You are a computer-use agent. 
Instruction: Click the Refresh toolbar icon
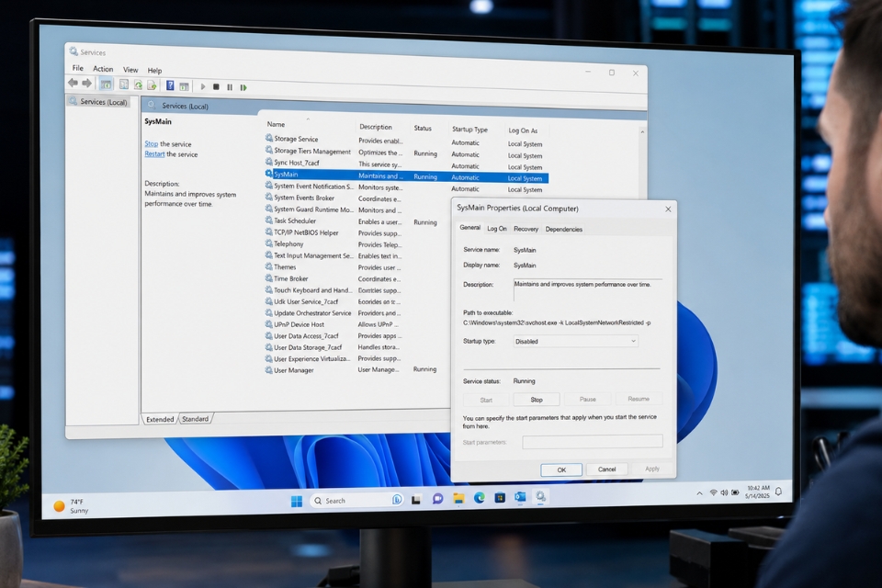pos(138,85)
